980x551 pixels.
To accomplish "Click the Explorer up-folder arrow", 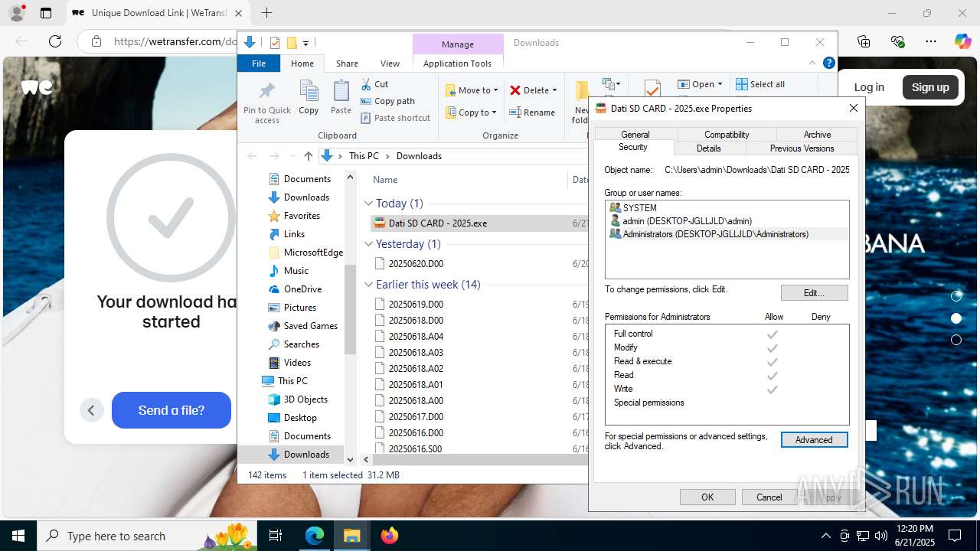I will click(x=308, y=156).
